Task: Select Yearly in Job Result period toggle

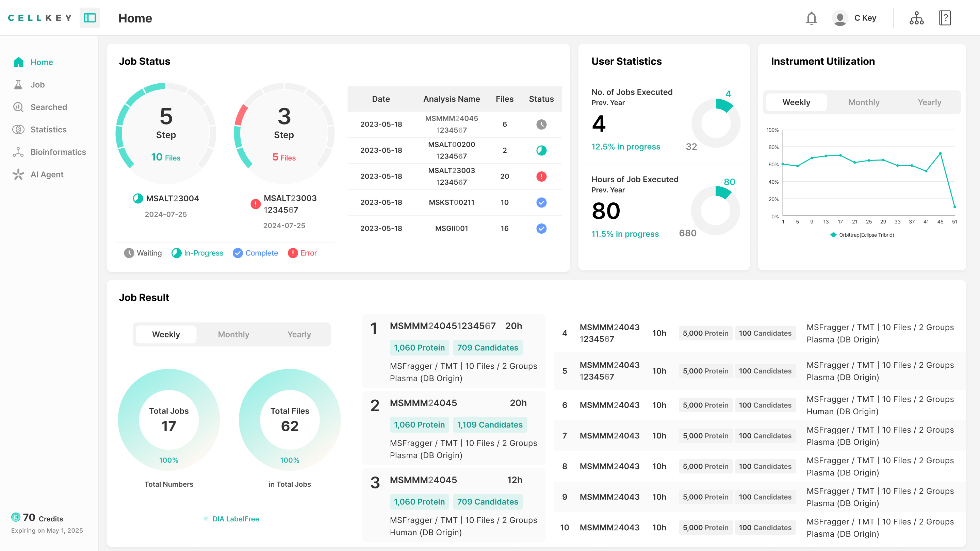Action: (x=299, y=334)
